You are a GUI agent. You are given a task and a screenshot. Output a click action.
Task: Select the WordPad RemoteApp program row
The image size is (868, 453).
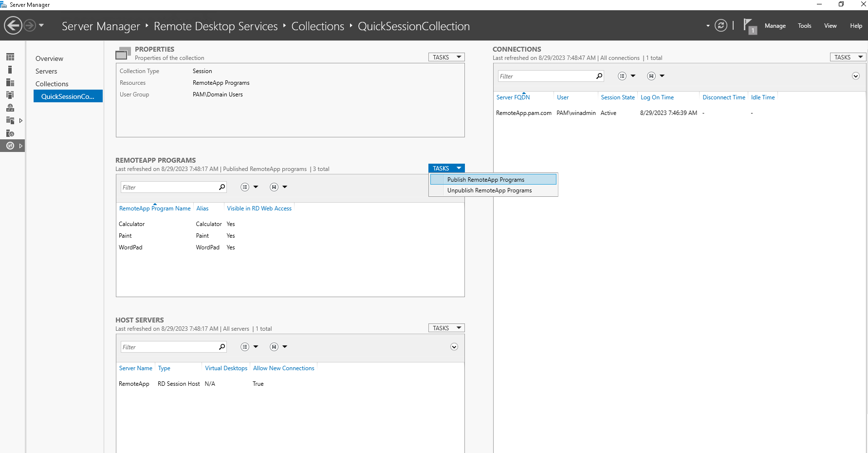(131, 247)
